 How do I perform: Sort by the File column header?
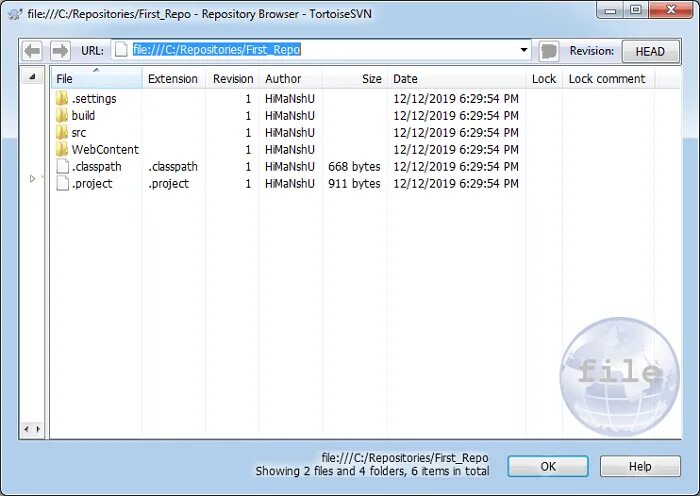coord(96,79)
